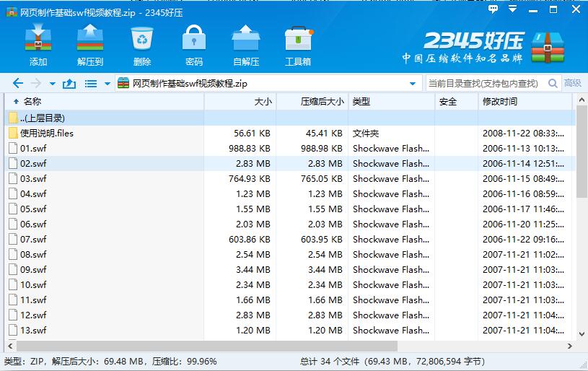Click the 603.95 KB compressed size cell
This screenshot has height=371, width=588.
(322, 240)
